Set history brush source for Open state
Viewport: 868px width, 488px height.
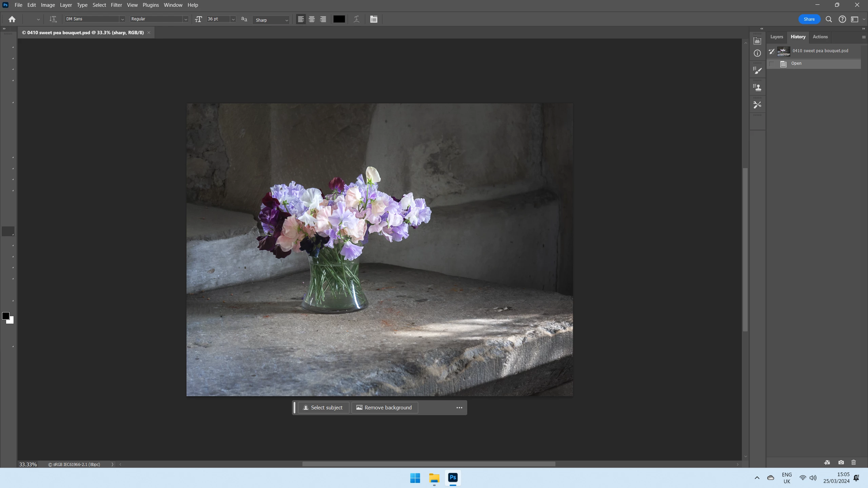[x=772, y=64]
